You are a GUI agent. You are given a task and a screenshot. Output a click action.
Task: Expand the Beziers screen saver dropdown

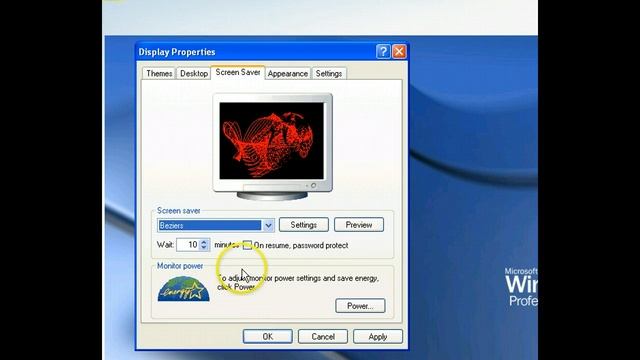(x=268, y=225)
